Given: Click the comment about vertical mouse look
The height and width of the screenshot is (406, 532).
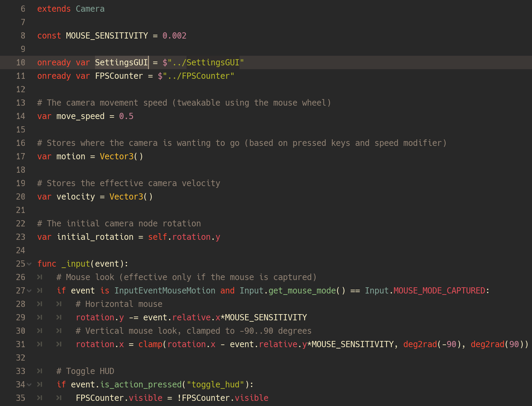Looking at the screenshot, I should tap(194, 331).
